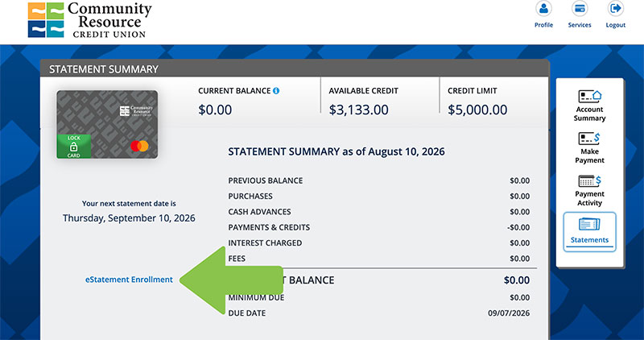Select the Statements label in sidebar
The height and width of the screenshot is (340, 644).
[x=589, y=240]
